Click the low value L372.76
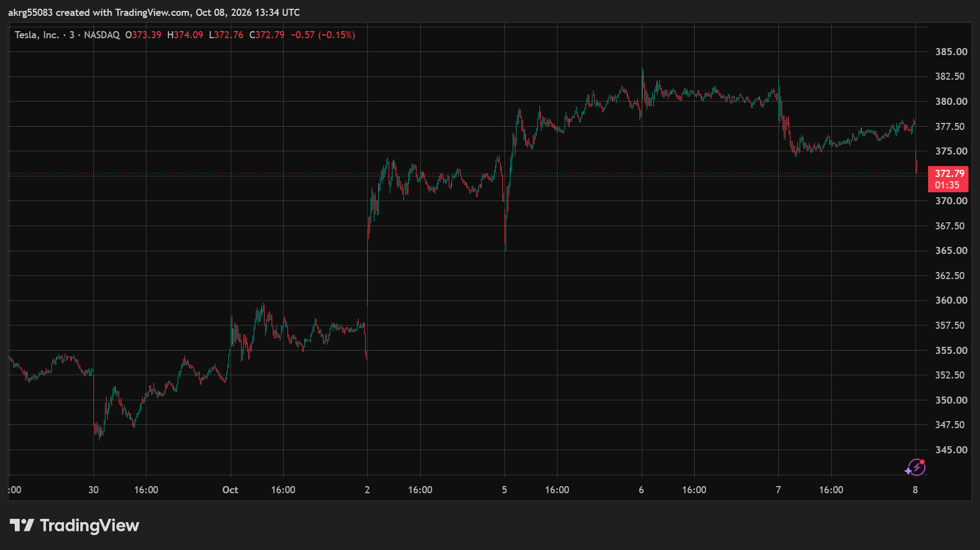Image resolution: width=980 pixels, height=550 pixels. [x=226, y=35]
